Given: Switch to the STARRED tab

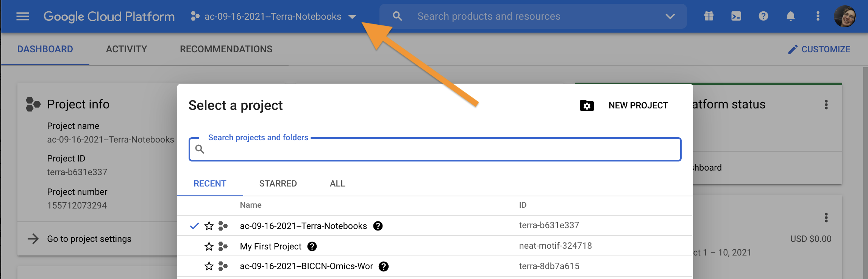Looking at the screenshot, I should tap(278, 183).
